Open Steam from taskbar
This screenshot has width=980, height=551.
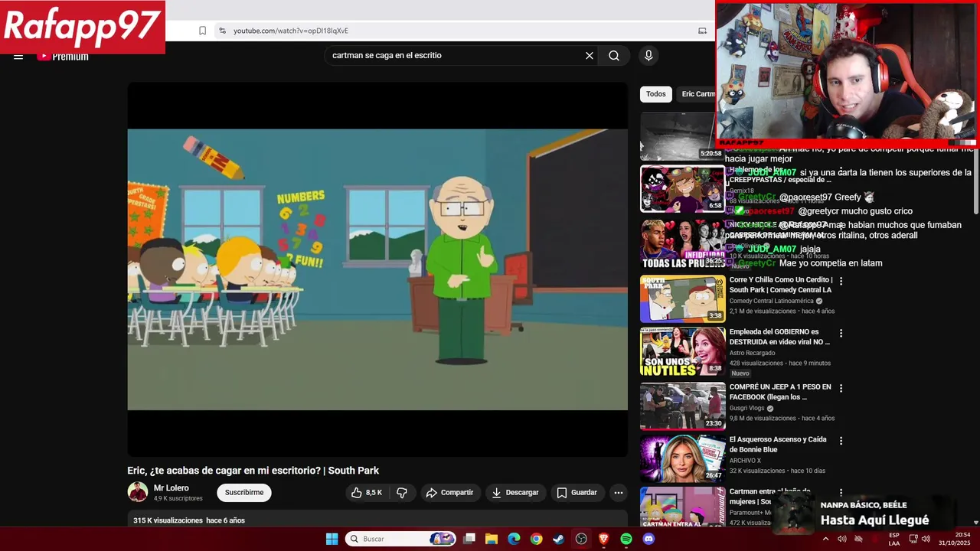pos(559,539)
